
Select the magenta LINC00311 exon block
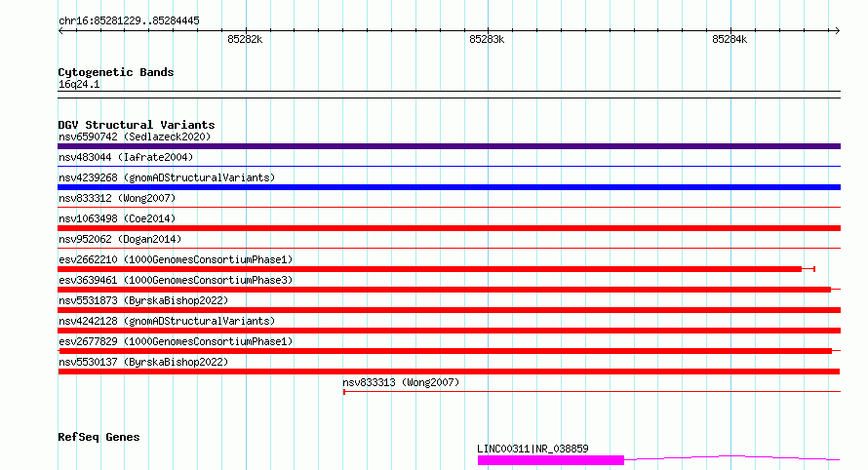[551, 460]
